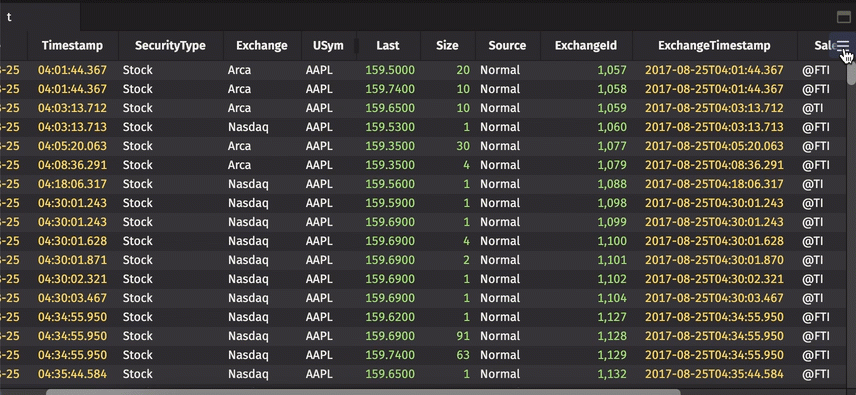Viewport: 856px width, 395px height.
Task: Click the USym column header
Action: pyautogui.click(x=329, y=46)
